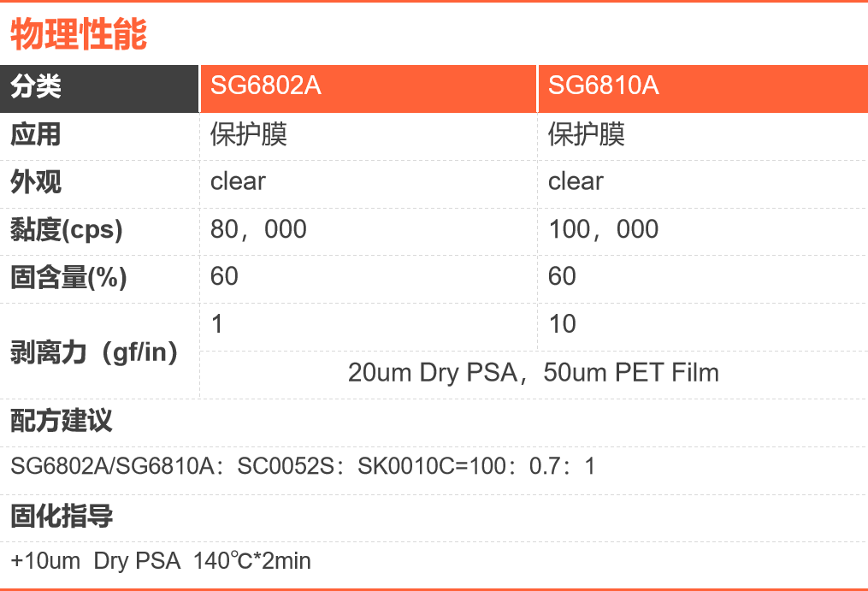Click the 物理性能 section title
The height and width of the screenshot is (591, 868).
coord(79,34)
